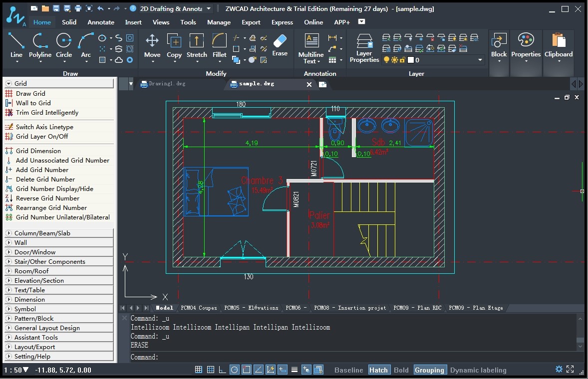The width and height of the screenshot is (588, 379).
Task: Toggle lineweight display in status bar
Action: 294,370
